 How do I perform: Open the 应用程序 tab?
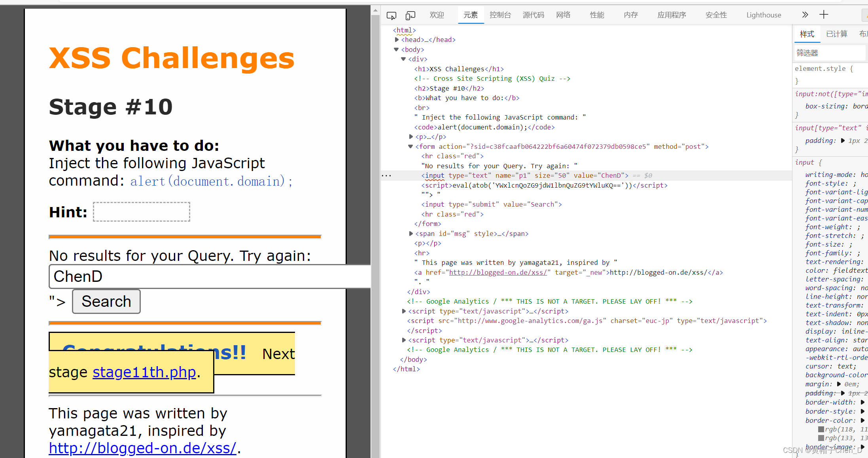click(672, 15)
